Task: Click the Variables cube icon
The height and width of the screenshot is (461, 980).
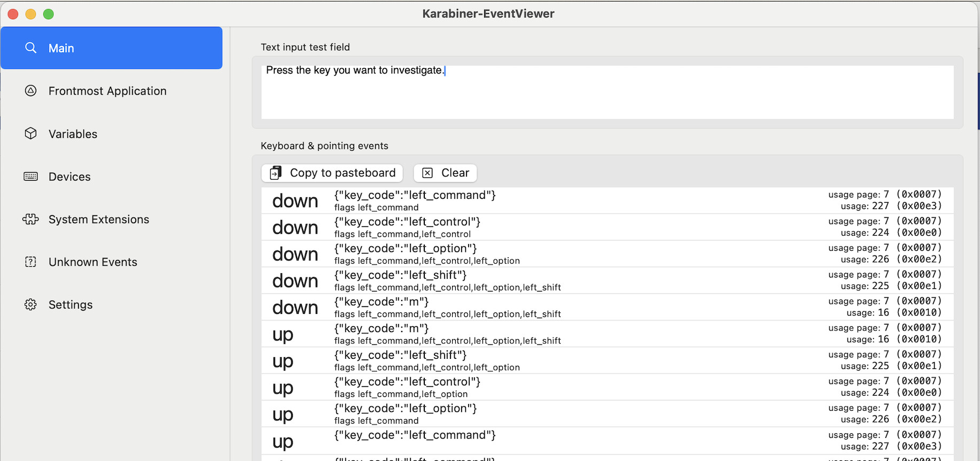Action: 31,134
